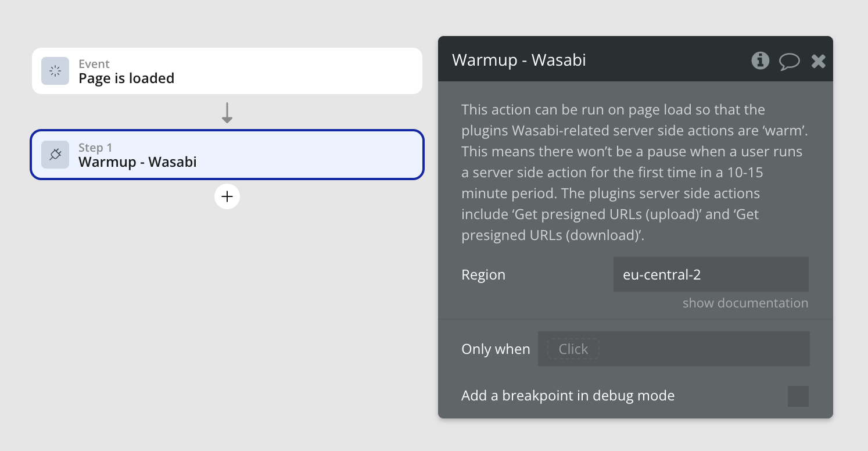Click the Only when condition field
This screenshot has width=868, height=451.
click(674, 349)
